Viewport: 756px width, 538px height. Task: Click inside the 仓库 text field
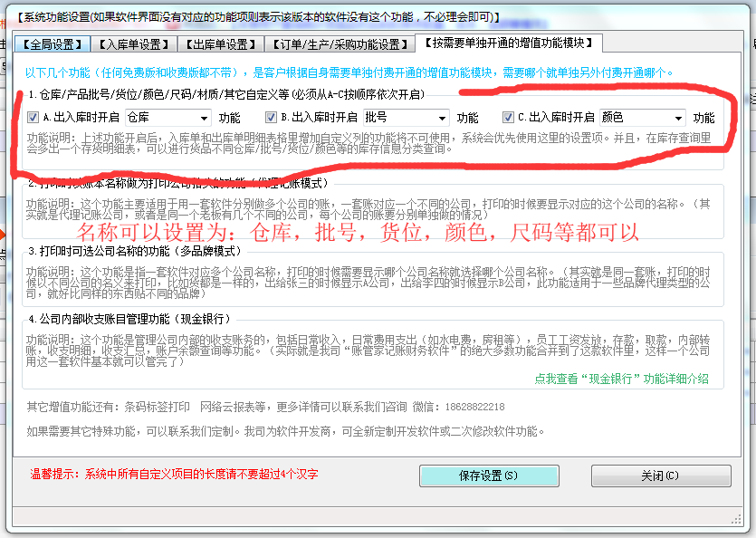point(158,118)
